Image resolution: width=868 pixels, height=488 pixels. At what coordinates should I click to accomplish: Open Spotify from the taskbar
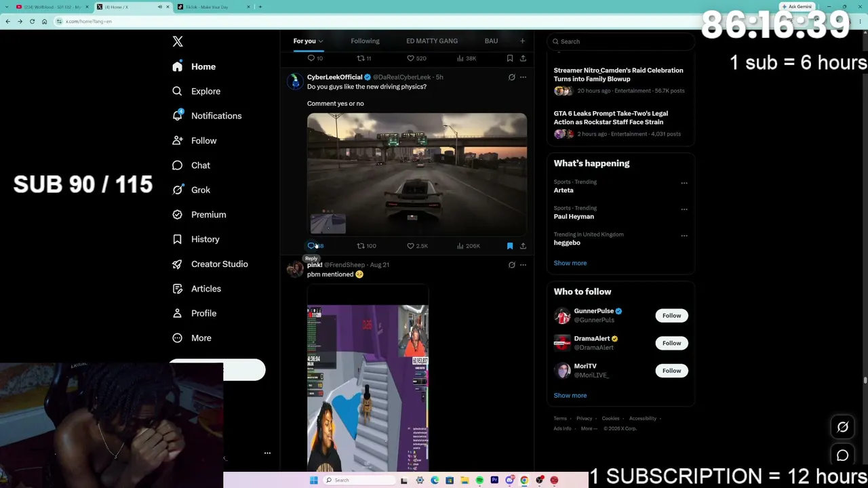tap(479, 481)
